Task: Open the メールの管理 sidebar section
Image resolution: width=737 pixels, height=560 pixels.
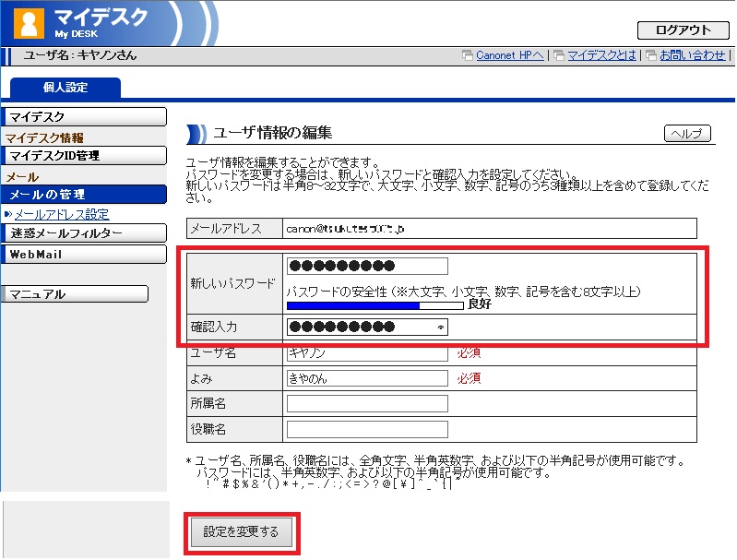Action: pos(84,195)
